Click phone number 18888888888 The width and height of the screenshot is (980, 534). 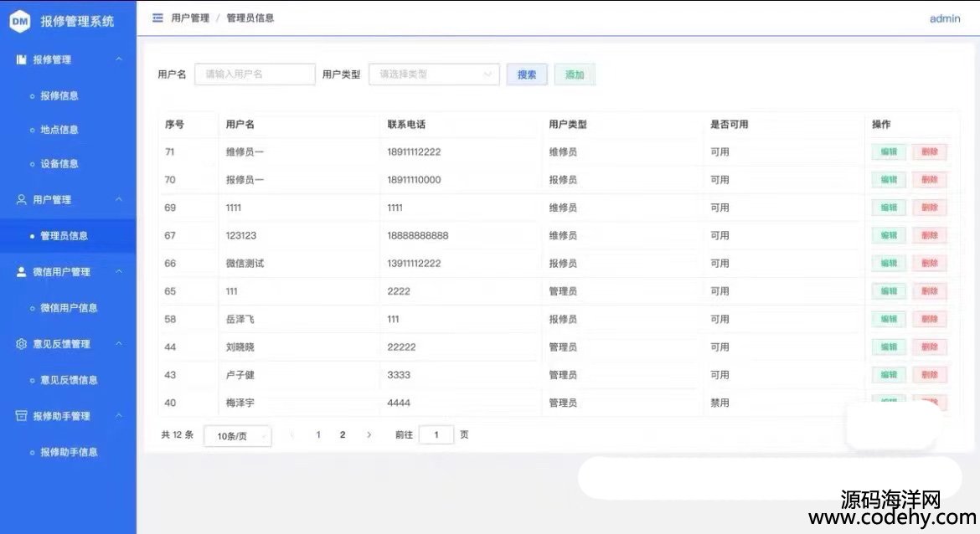click(x=417, y=235)
